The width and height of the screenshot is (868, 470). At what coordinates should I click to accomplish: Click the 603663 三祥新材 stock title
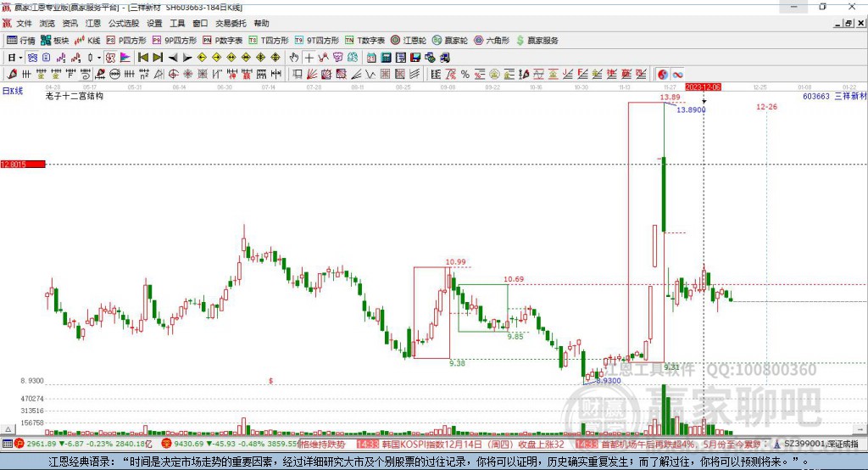click(835, 97)
